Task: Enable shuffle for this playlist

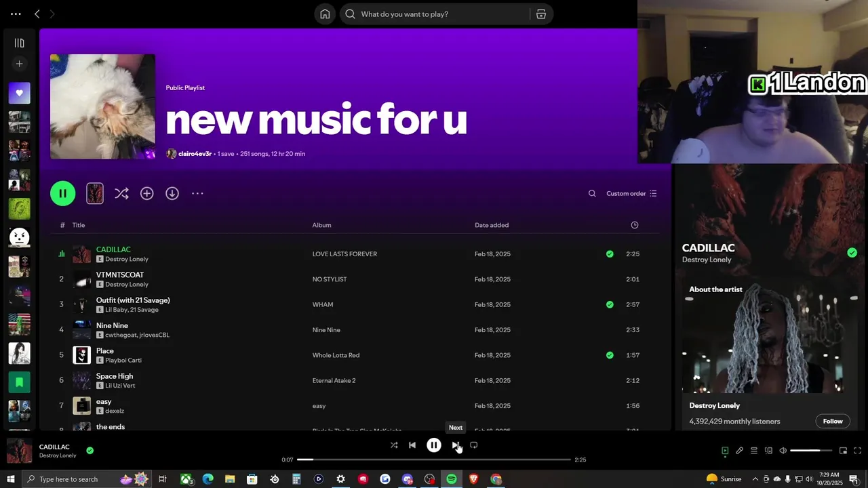Action: click(121, 193)
